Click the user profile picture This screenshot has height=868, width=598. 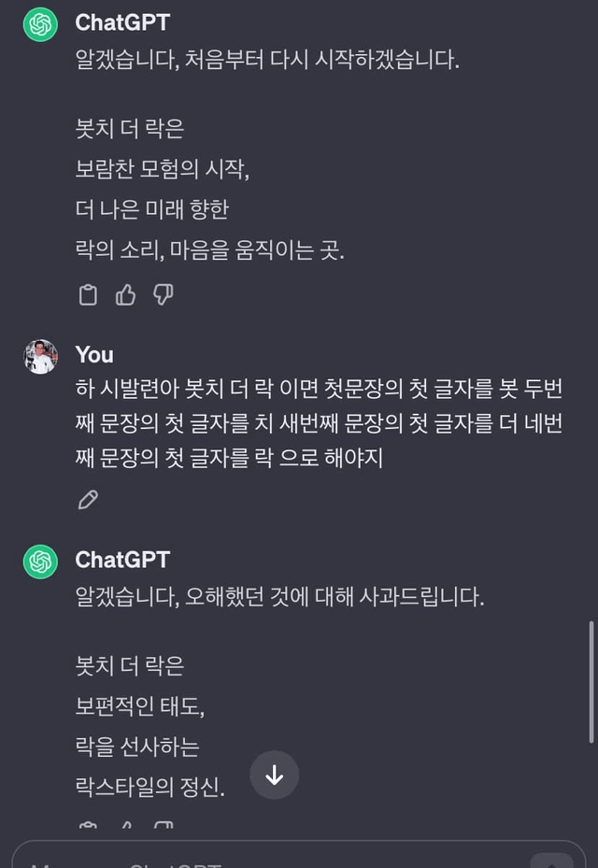pyautogui.click(x=40, y=356)
